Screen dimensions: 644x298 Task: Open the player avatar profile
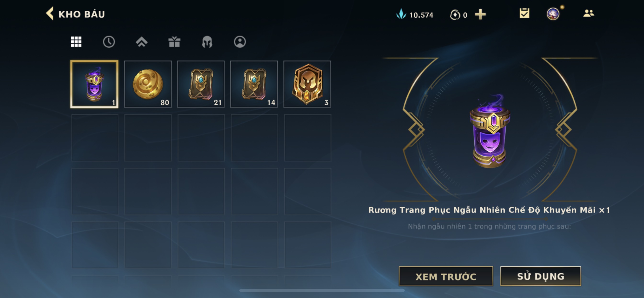tap(553, 13)
